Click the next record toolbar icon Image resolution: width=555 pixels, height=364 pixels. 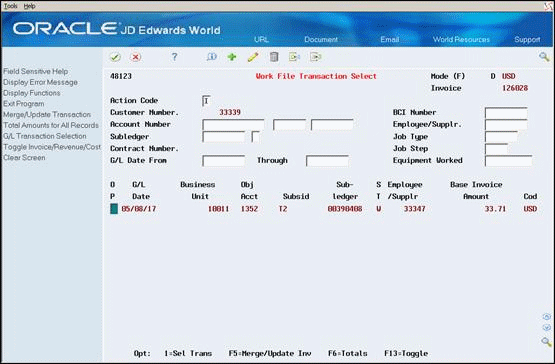click(x=315, y=57)
